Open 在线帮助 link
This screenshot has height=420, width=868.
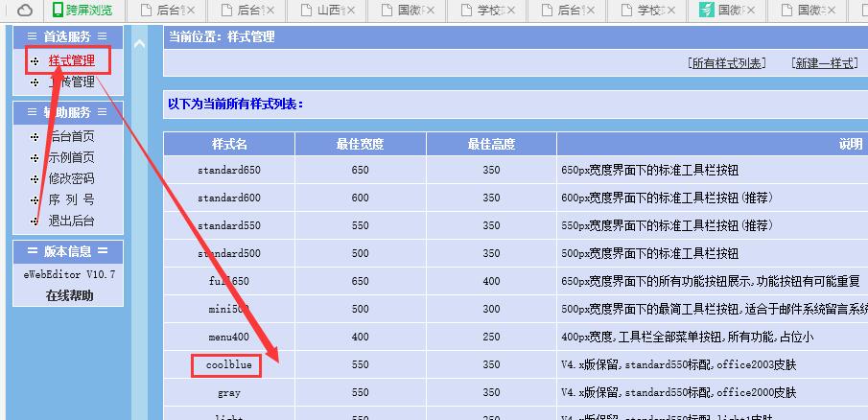[70, 295]
